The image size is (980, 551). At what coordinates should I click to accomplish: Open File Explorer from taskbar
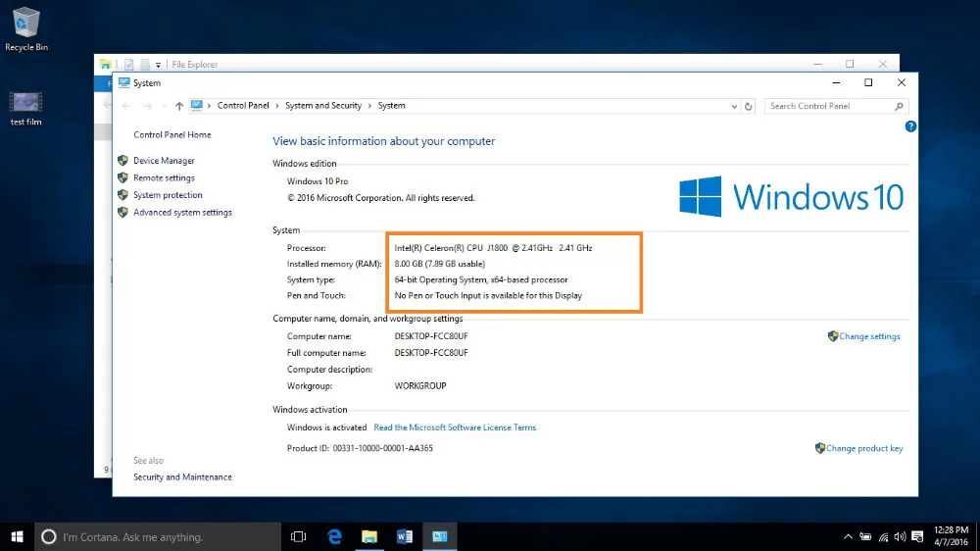(x=369, y=536)
